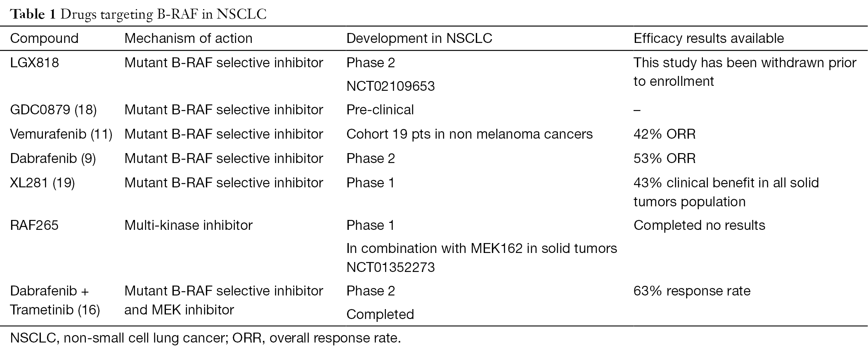Click Trametinib (16) citation
Viewport: 868px width, 352px height.
[55, 310]
